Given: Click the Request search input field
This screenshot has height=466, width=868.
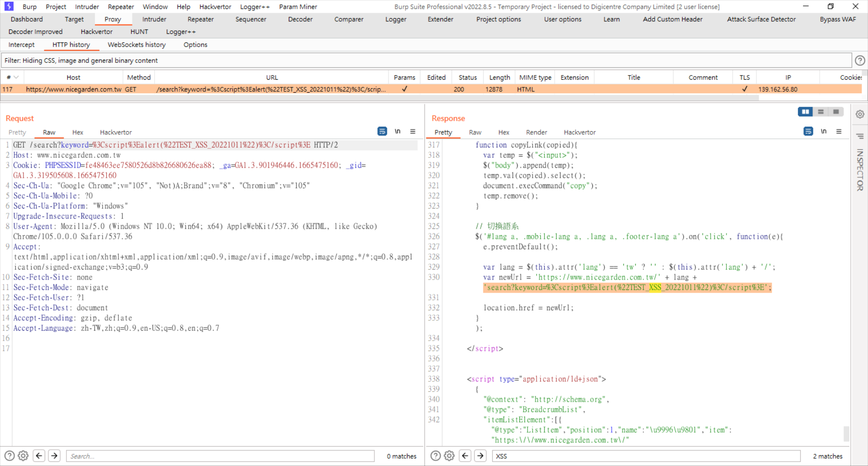Looking at the screenshot, I should [221, 456].
